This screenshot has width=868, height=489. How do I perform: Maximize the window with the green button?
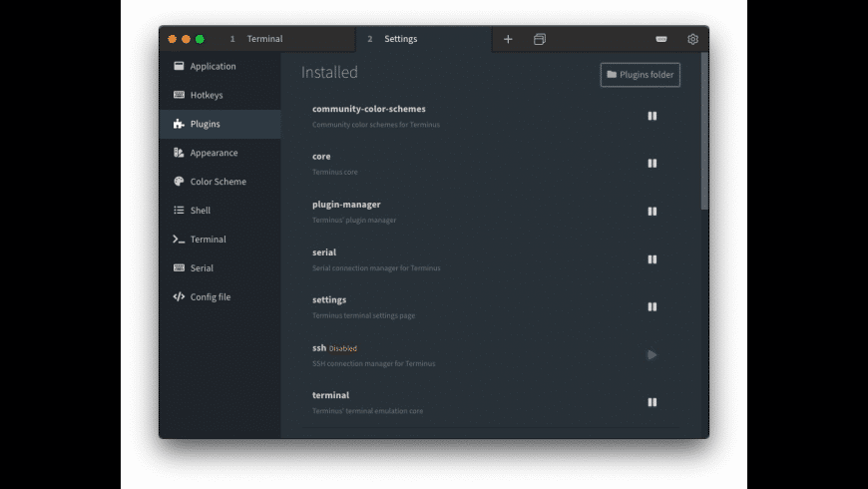tap(200, 39)
